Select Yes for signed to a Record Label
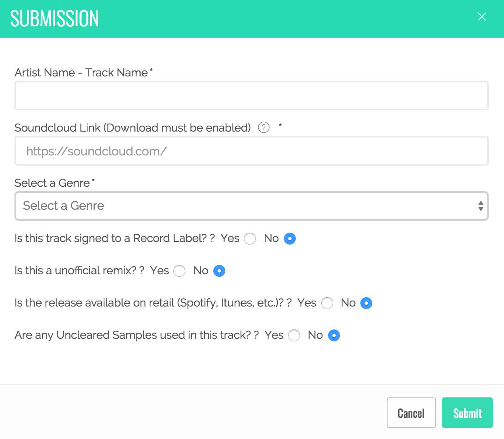The width and height of the screenshot is (504, 439). [x=250, y=239]
